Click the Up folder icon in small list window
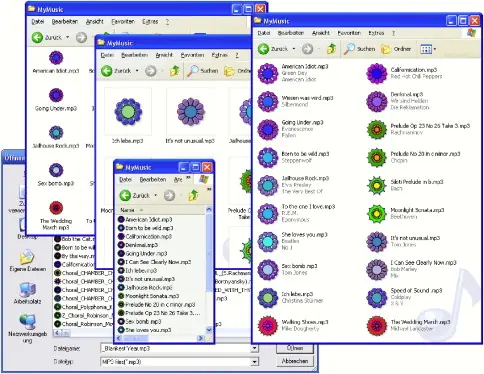 [x=193, y=195]
